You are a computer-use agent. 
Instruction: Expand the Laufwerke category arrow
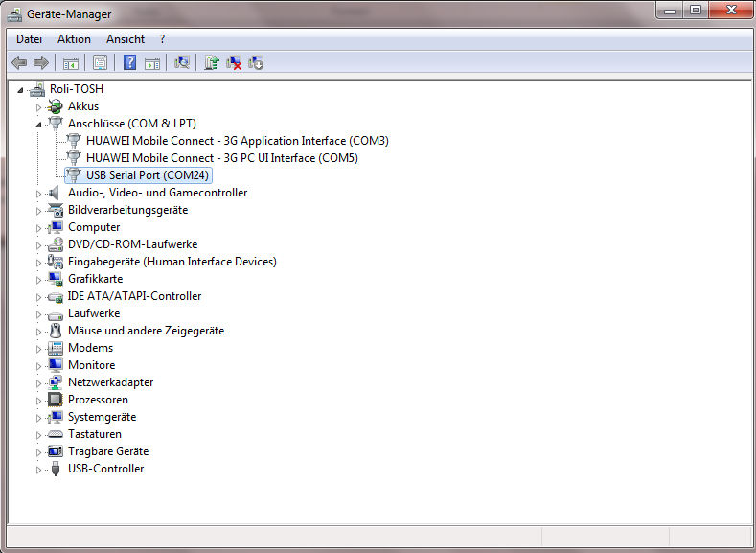[x=38, y=313]
